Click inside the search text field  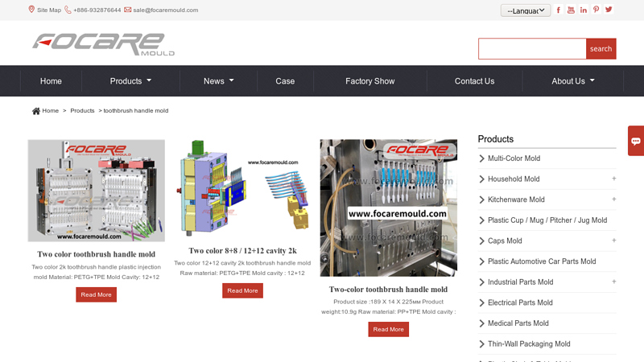(x=532, y=49)
